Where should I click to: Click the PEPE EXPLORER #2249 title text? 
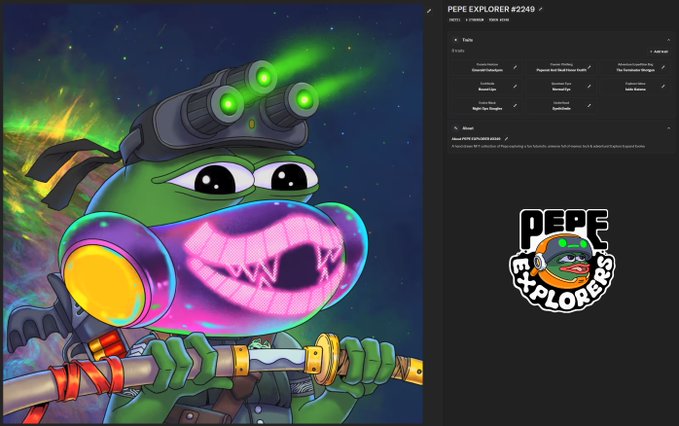coord(491,9)
